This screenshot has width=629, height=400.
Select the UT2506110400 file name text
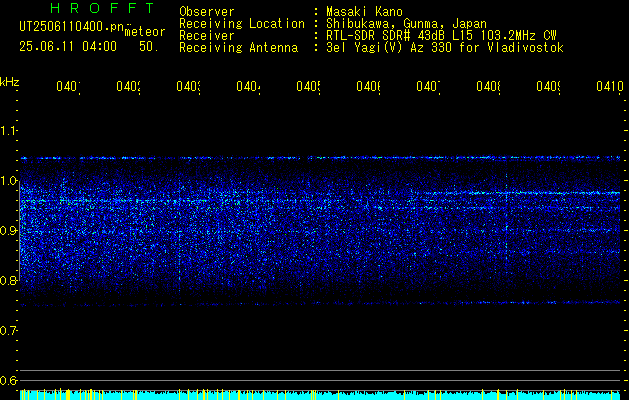(72, 27)
